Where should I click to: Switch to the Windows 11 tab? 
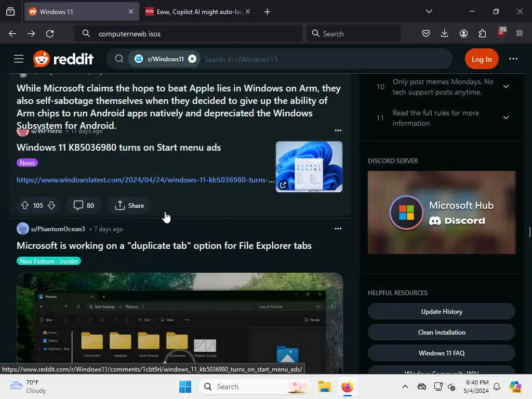pyautogui.click(x=82, y=11)
